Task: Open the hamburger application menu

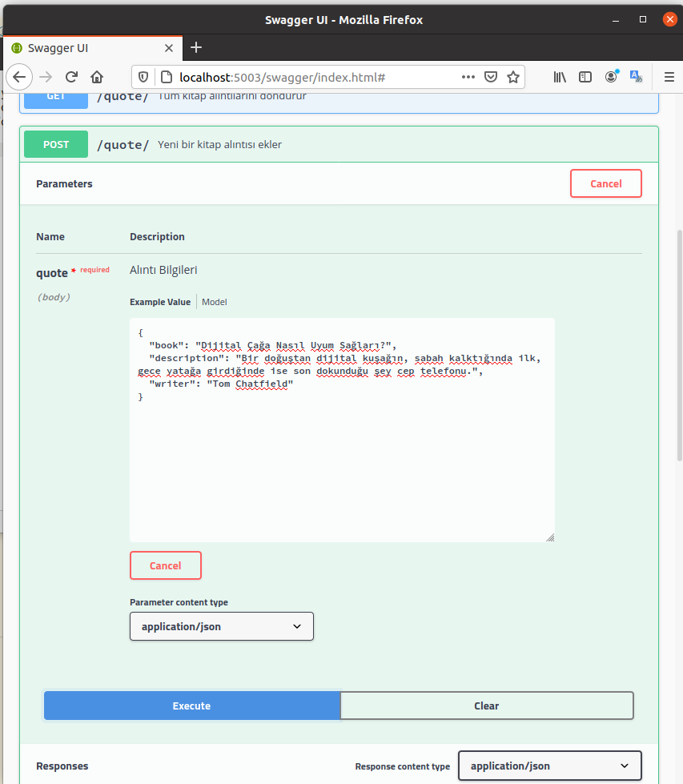Action: click(x=669, y=77)
